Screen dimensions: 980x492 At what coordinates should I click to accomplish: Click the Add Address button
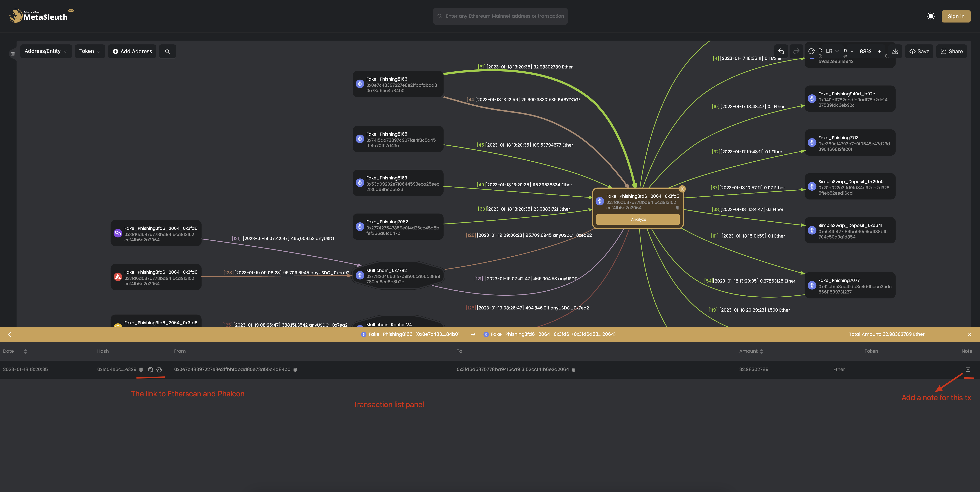(132, 51)
